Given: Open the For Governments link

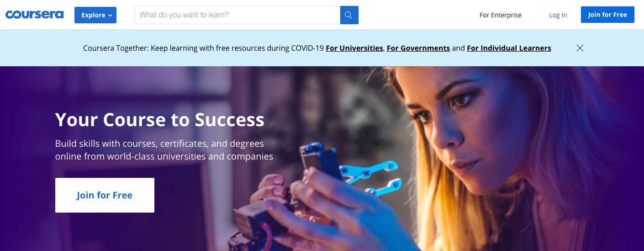Looking at the screenshot, I should click(418, 48).
